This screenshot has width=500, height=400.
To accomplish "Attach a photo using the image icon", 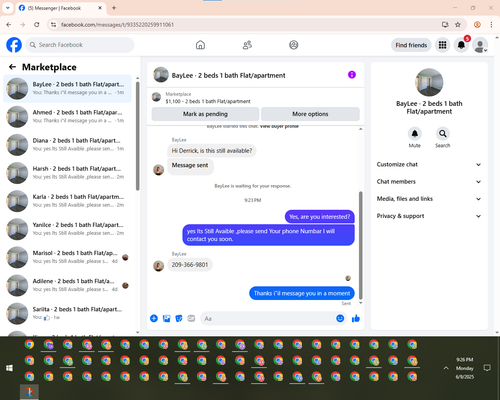I will (x=166, y=318).
